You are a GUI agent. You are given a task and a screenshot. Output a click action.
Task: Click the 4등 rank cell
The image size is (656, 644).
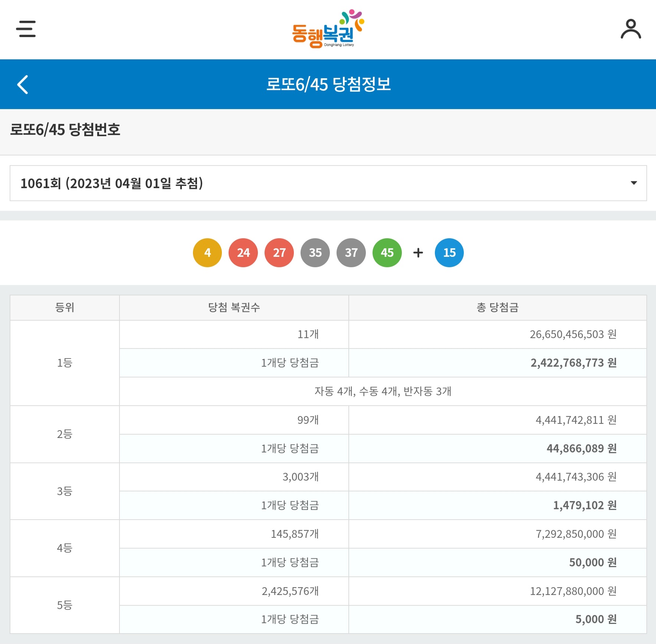coord(65,548)
